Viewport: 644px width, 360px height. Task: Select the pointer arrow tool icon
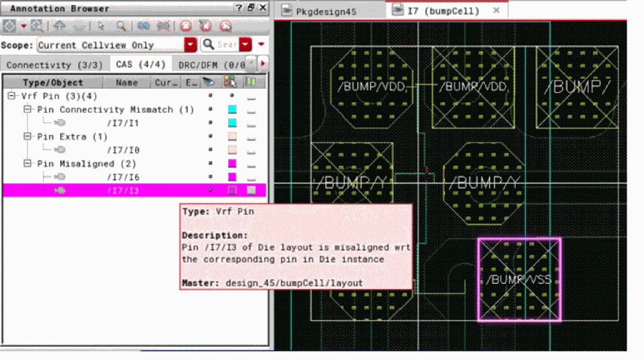[x=101, y=26]
